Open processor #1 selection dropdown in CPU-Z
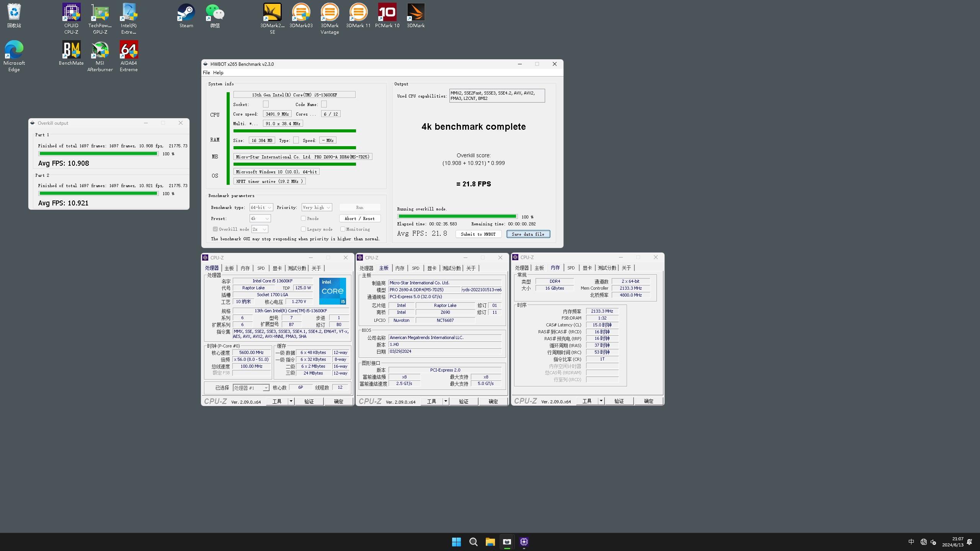 [x=251, y=388]
